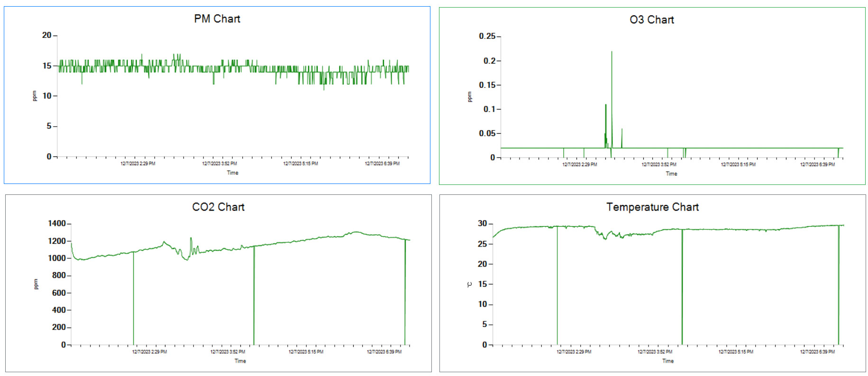This screenshot has width=868, height=376.
Task: Select the 10 tick on Temperature Chart y-axis
Action: [x=483, y=304]
